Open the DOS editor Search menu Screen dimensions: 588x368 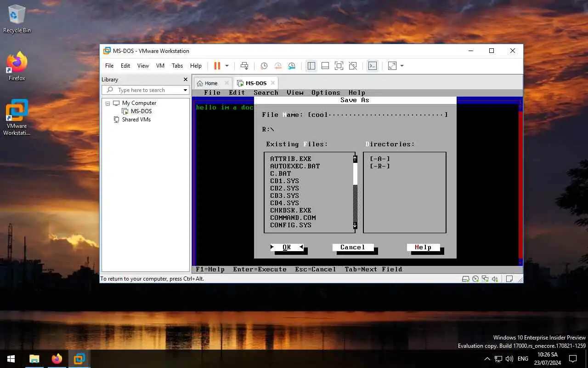(x=266, y=92)
